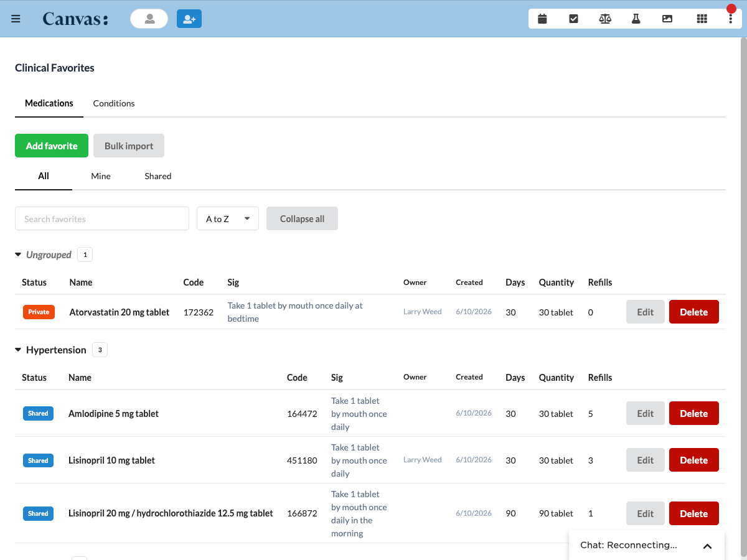Expand the Chat panel chevron

707,546
